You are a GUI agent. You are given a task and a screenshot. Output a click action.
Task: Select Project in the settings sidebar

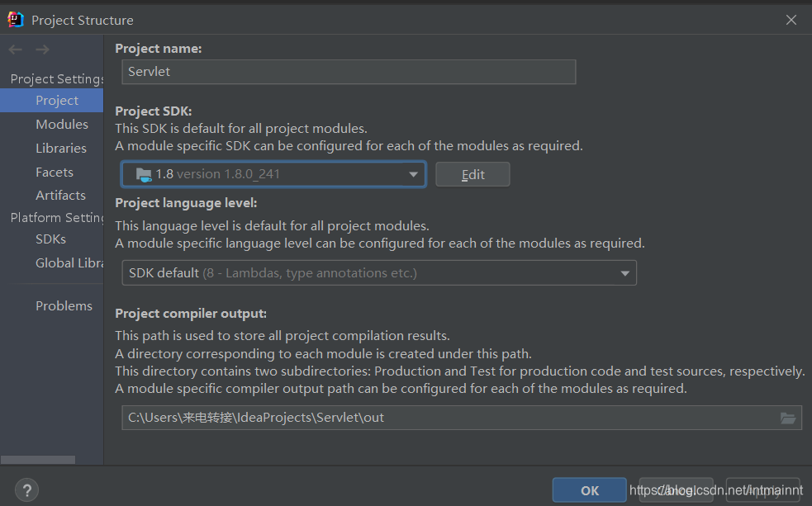(52, 101)
